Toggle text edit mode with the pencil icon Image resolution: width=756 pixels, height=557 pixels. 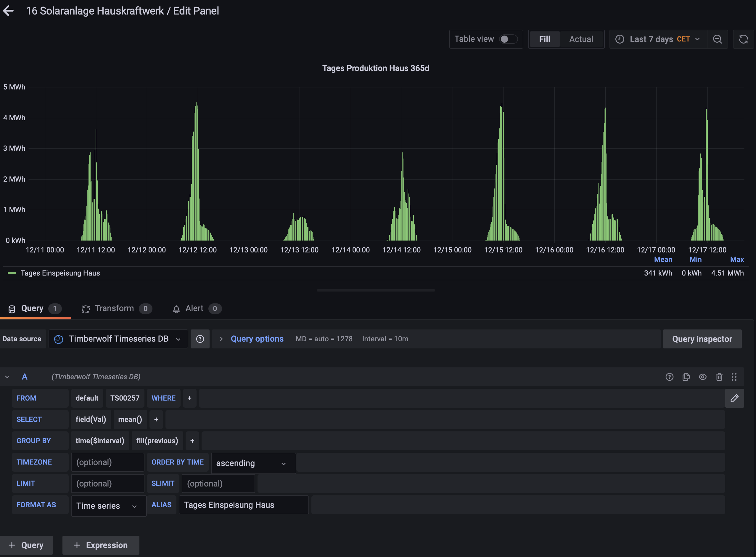[x=734, y=398]
